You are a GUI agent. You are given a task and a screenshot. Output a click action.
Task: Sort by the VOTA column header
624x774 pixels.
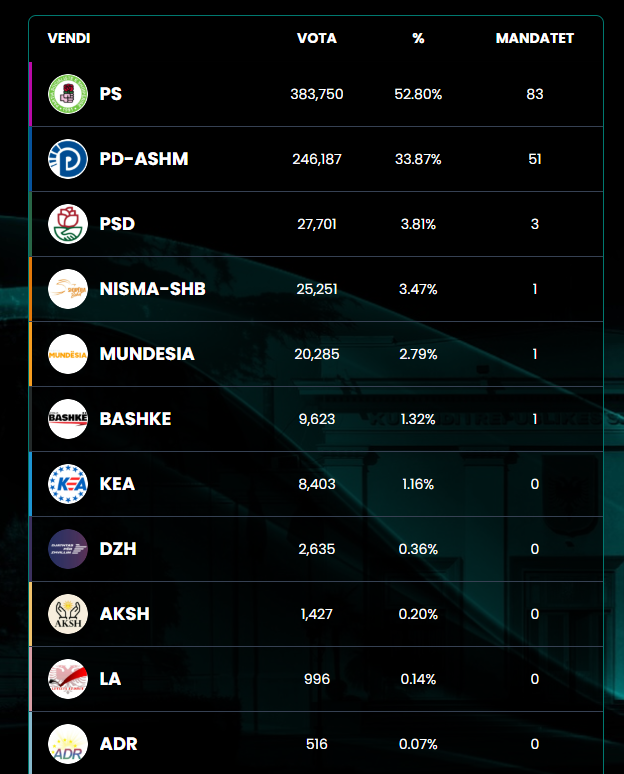click(x=317, y=39)
